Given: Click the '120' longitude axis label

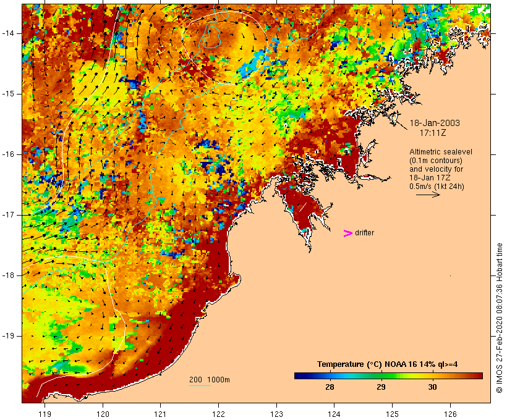Looking at the screenshot, I should tap(103, 414).
